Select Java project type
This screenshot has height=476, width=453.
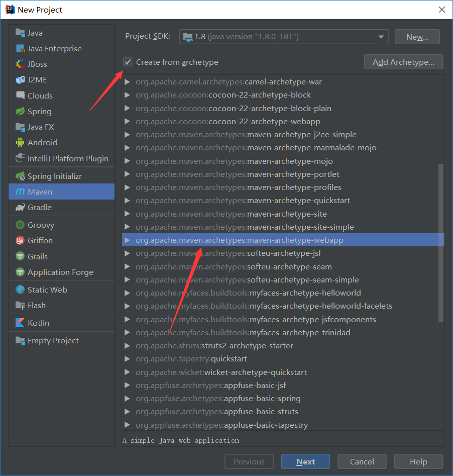(62, 33)
